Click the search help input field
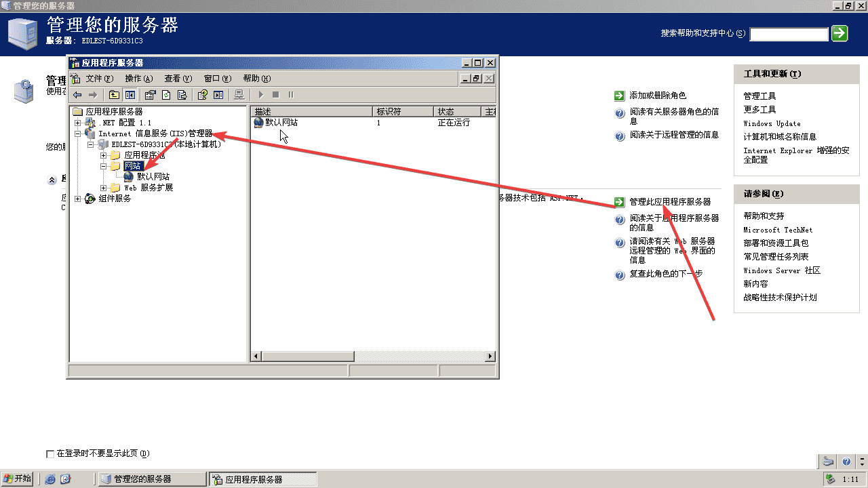The image size is (868, 488). [789, 34]
